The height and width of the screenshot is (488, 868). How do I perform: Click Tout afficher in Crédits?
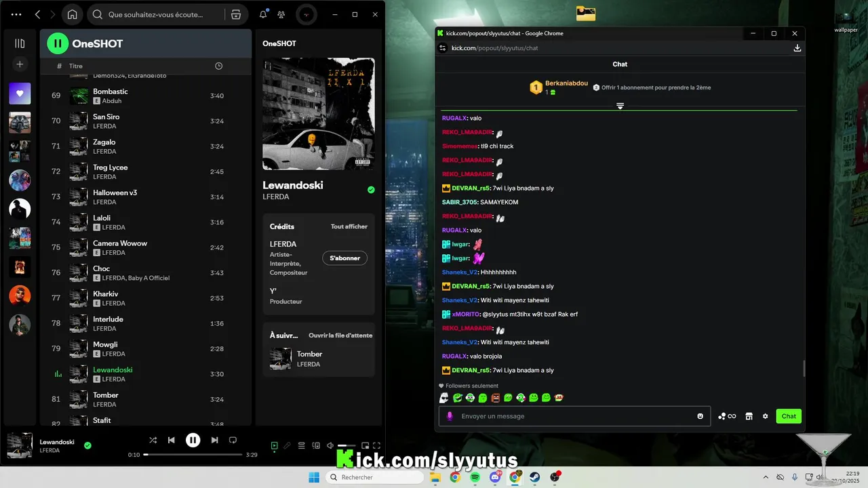pyautogui.click(x=349, y=226)
